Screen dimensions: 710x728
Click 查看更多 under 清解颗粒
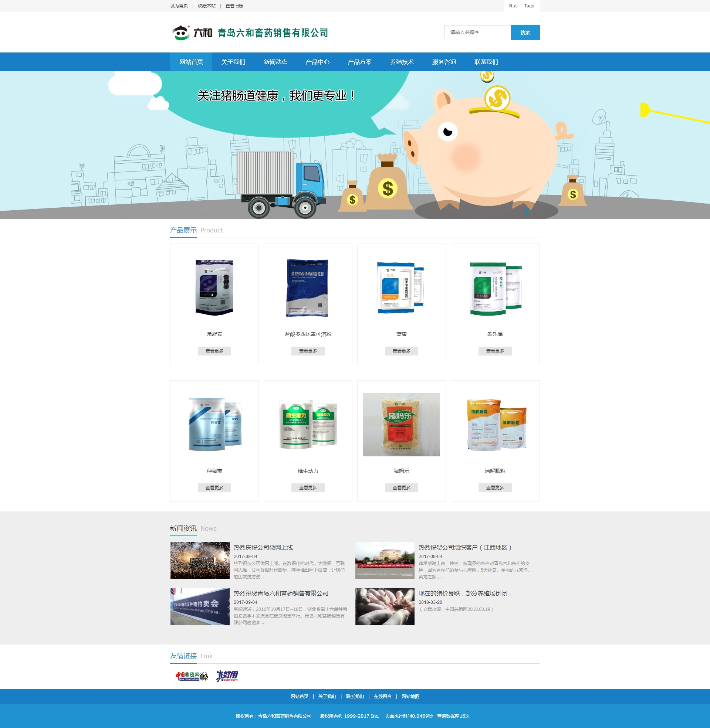(x=495, y=488)
